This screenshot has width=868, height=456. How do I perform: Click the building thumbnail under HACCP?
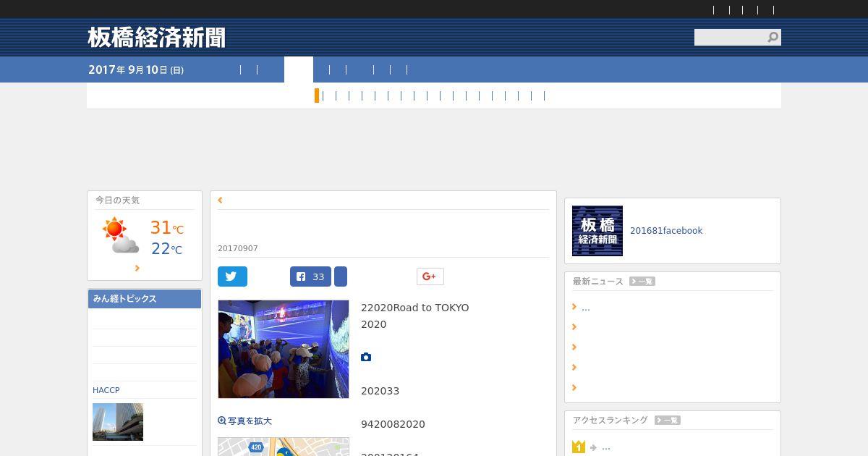point(118,422)
